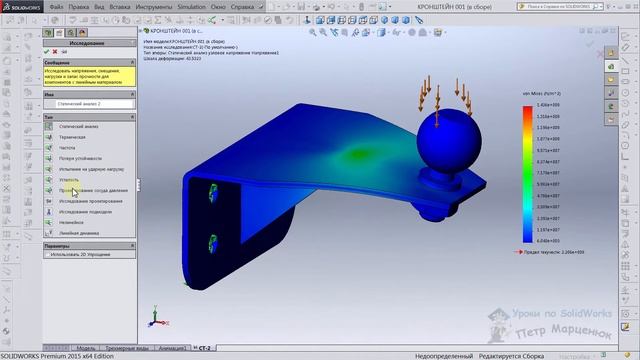
Task: Click the Zoom to Area icon
Action: (x=323, y=32)
